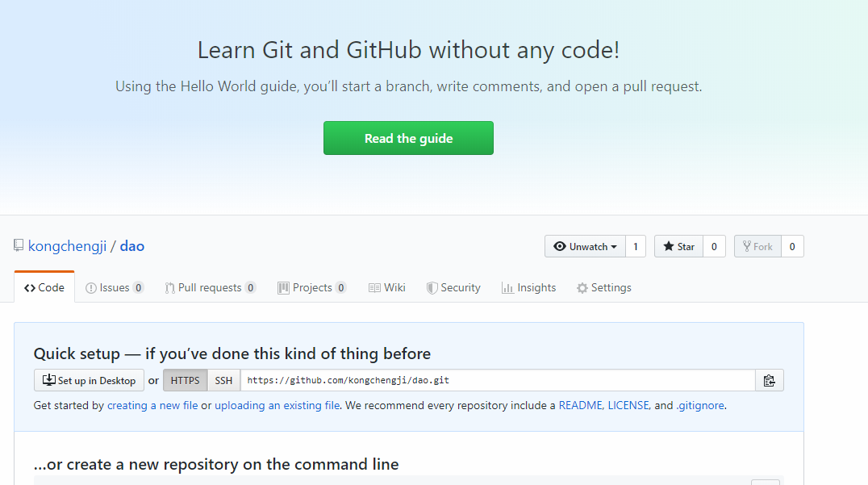Open the .gitignore link
Screen dimensions: 868x485
click(x=700, y=405)
